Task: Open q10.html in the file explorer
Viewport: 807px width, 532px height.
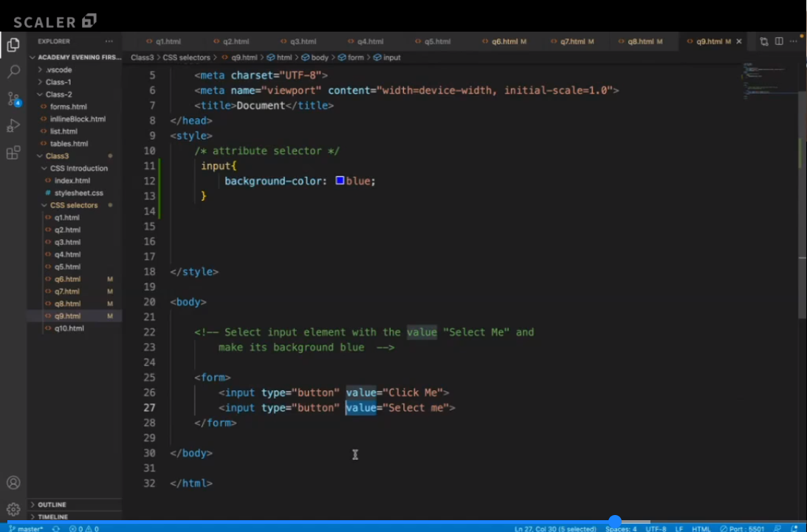Action: pyautogui.click(x=69, y=328)
